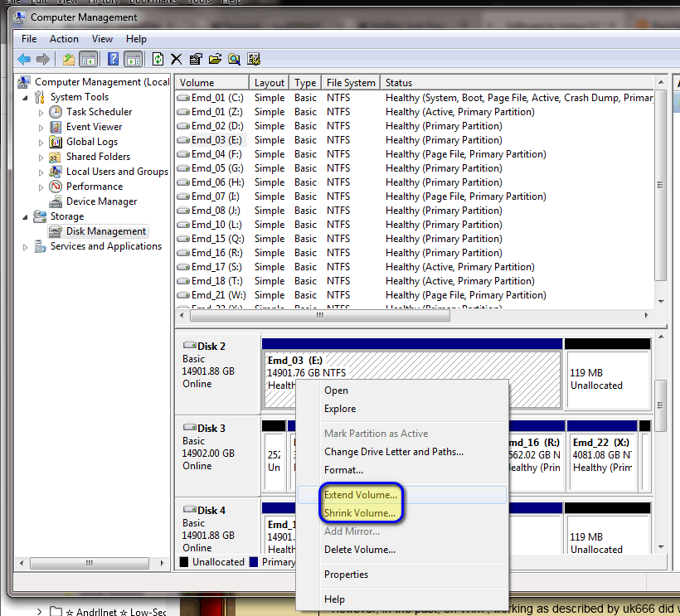Toggle Show/Hide Console Tree toolbar icon

89,59
